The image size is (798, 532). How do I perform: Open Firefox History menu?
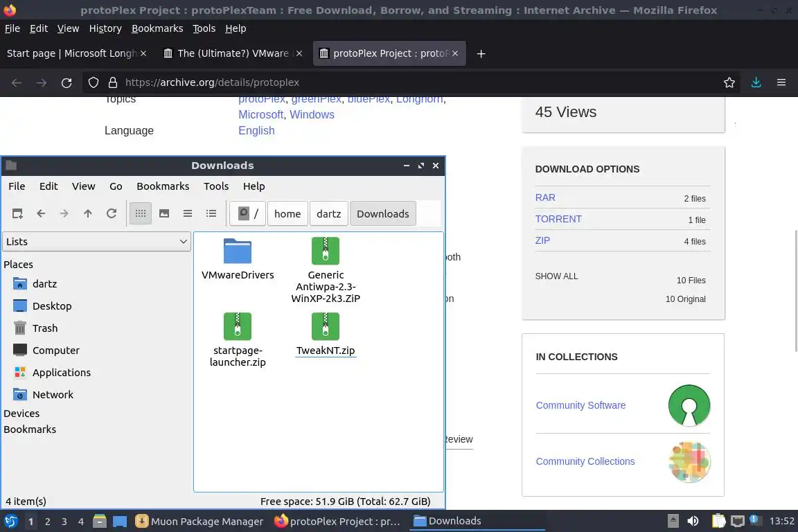click(105, 28)
